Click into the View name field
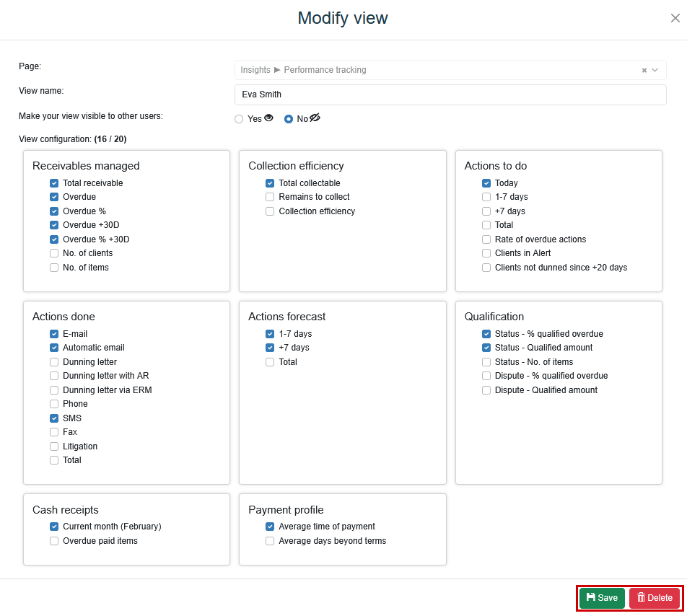This screenshot has height=616, width=687. pos(450,94)
